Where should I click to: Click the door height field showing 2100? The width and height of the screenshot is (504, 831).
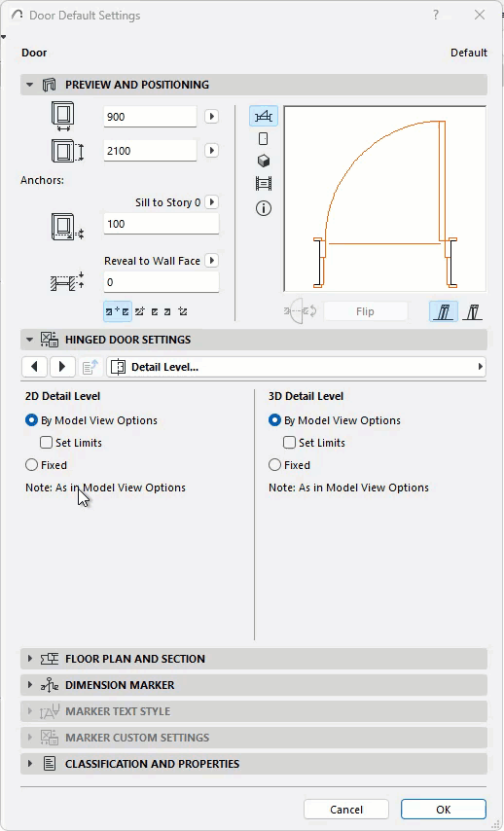(150, 151)
